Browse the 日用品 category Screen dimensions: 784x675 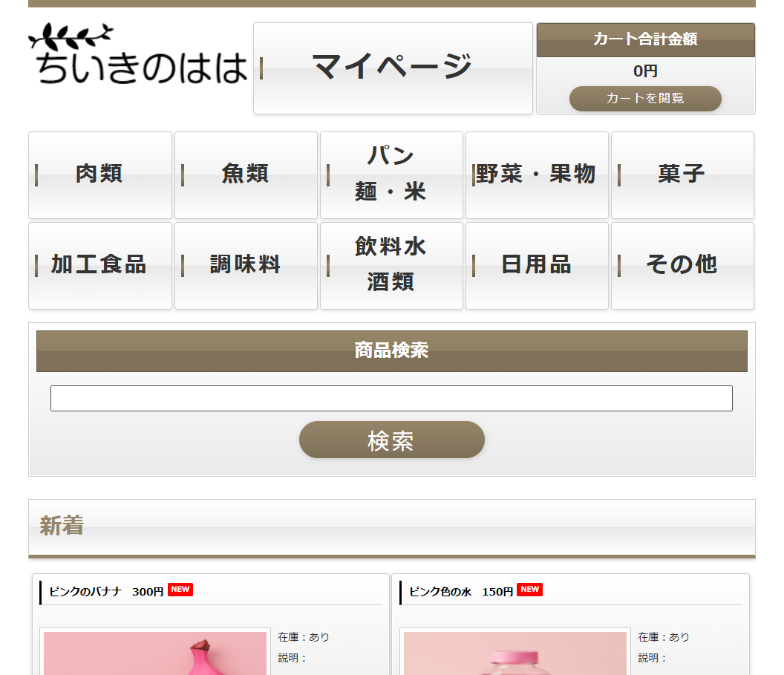tap(536, 265)
